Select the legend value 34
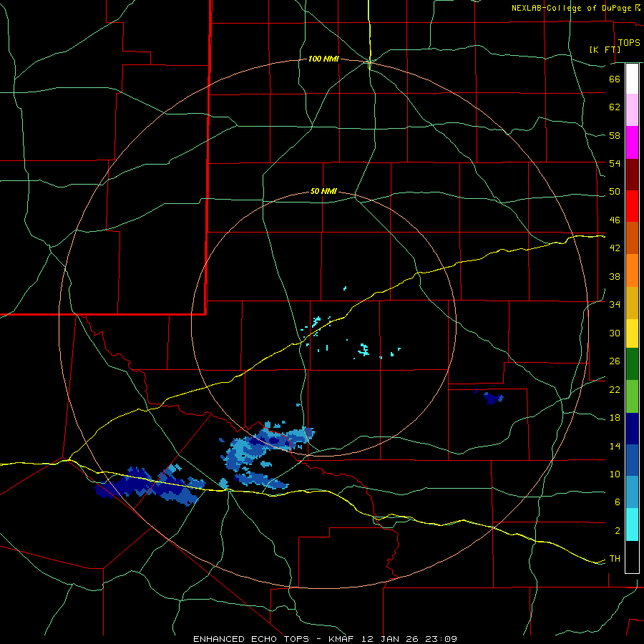644x644 pixels. [x=615, y=305]
